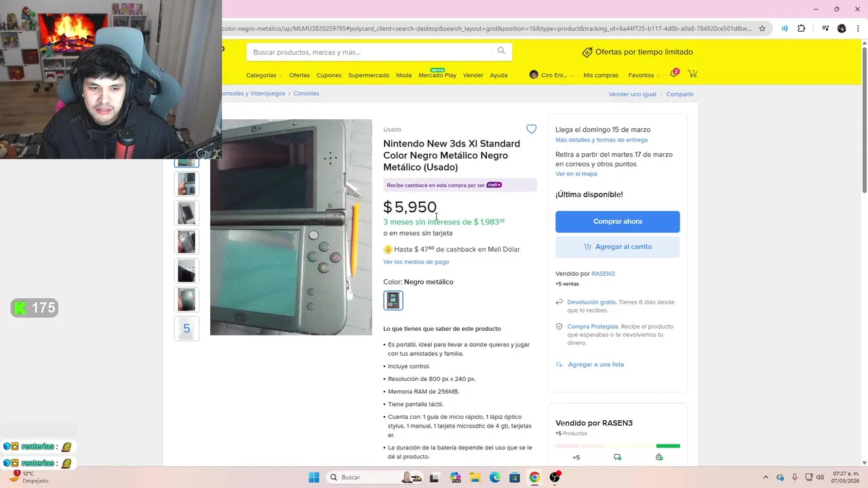Screen dimensions: 868x488
Task: Click Agregar al carrito button
Action: pyautogui.click(x=617, y=247)
